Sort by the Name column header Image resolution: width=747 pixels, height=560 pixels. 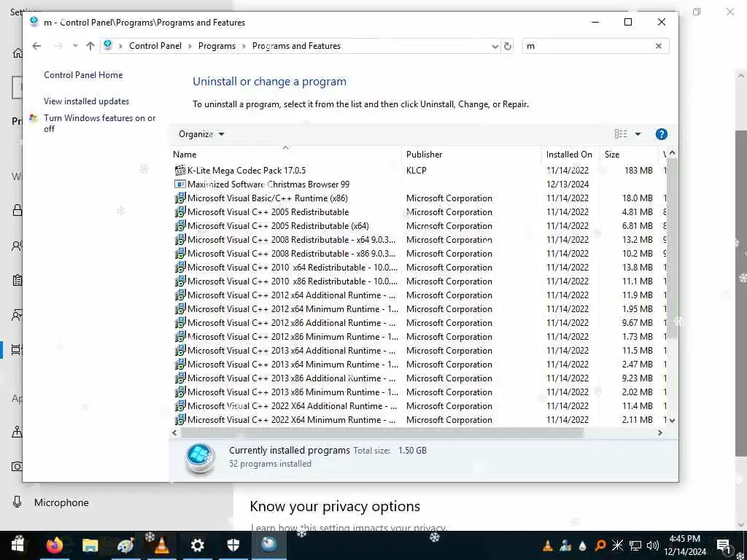pos(286,155)
